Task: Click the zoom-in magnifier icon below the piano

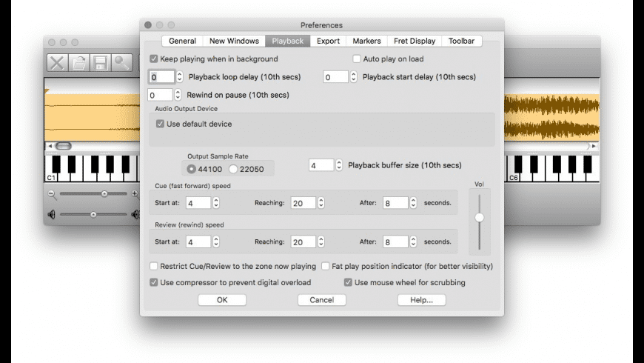Action: (135, 194)
